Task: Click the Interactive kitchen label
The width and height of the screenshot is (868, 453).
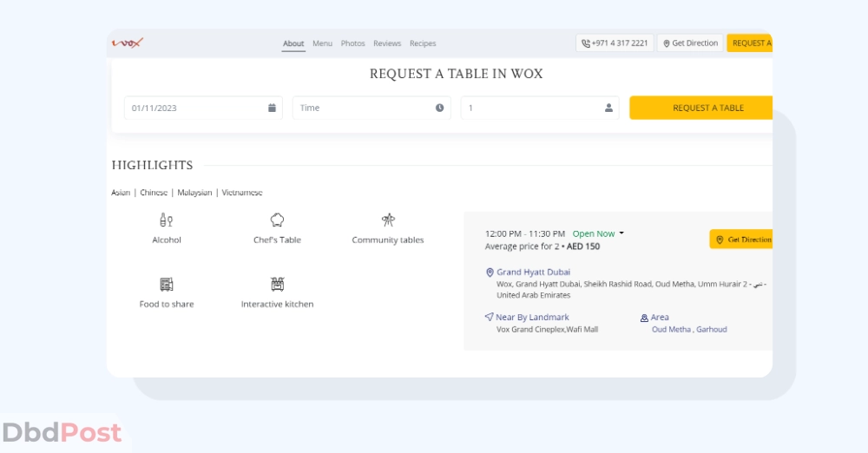Action: [278, 304]
